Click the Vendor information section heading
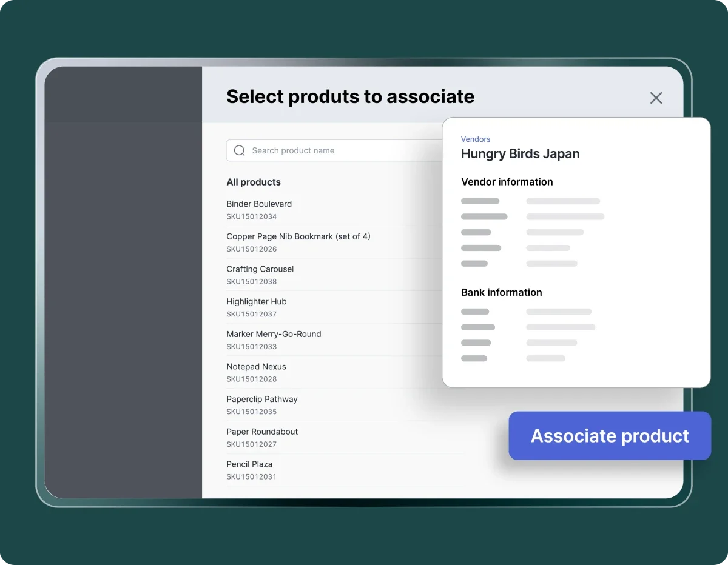728x565 pixels. pyautogui.click(x=507, y=182)
